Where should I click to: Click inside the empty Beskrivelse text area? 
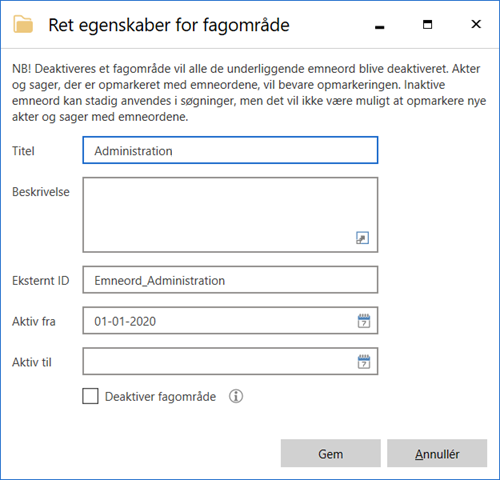(230, 215)
